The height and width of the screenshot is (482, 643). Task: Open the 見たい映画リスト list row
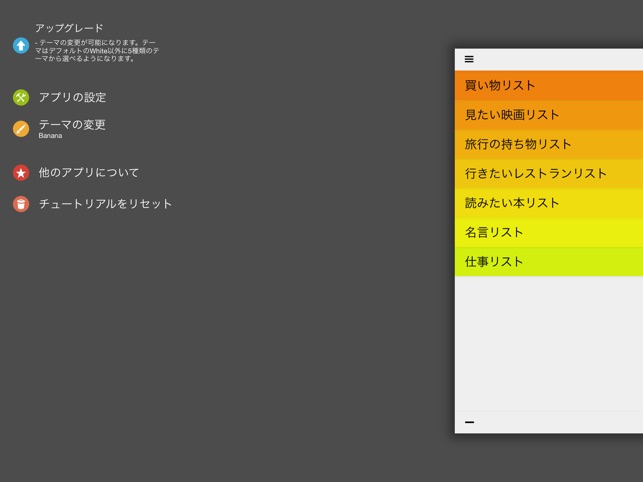[x=549, y=115]
